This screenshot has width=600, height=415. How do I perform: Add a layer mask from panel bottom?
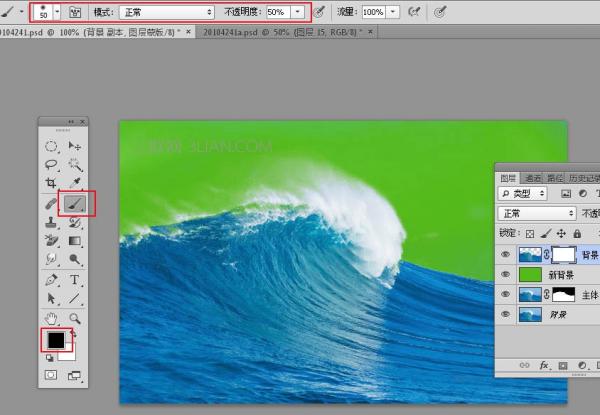563,366
